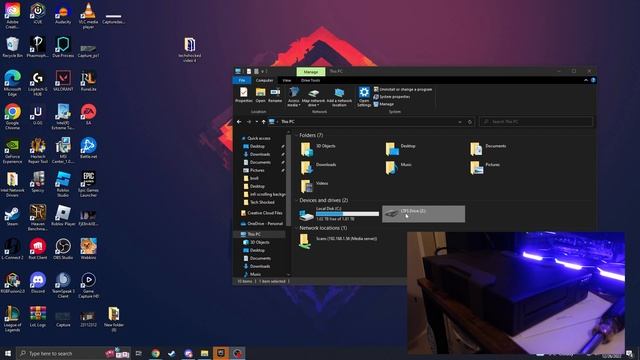Viewport: 640px width, 360px height.
Task: Select Pictures under Quick access
Action: pos(254,170)
